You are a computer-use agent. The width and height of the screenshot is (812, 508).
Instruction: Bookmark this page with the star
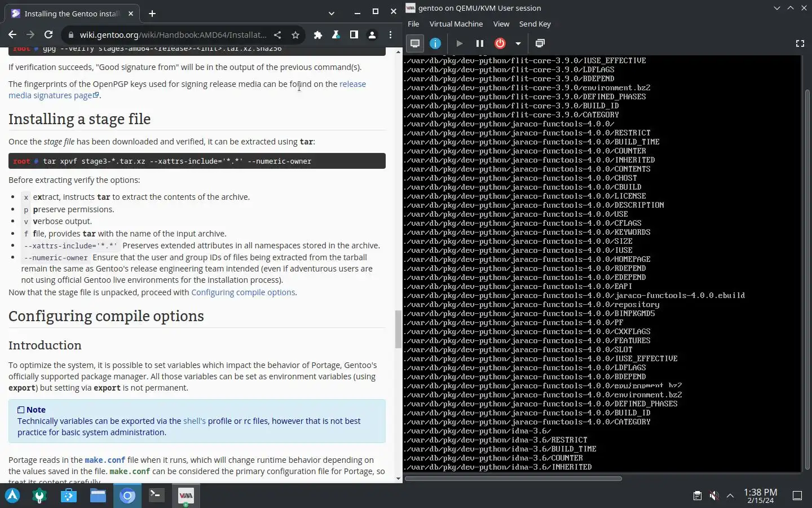(x=295, y=35)
